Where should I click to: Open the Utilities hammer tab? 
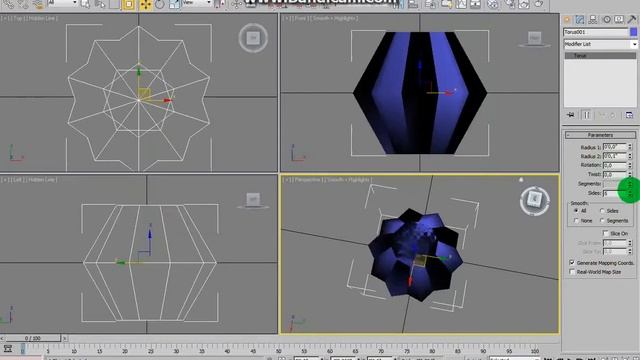click(632, 20)
